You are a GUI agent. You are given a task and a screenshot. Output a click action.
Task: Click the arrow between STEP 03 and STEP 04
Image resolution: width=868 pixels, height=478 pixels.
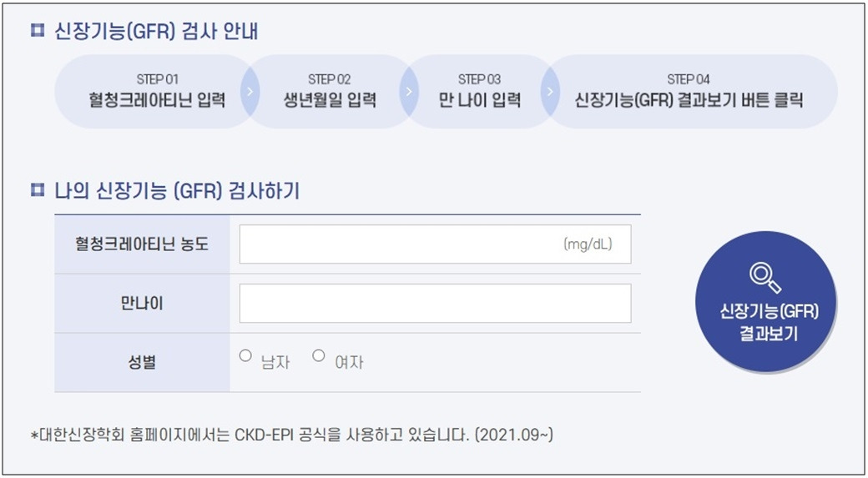[x=550, y=91]
